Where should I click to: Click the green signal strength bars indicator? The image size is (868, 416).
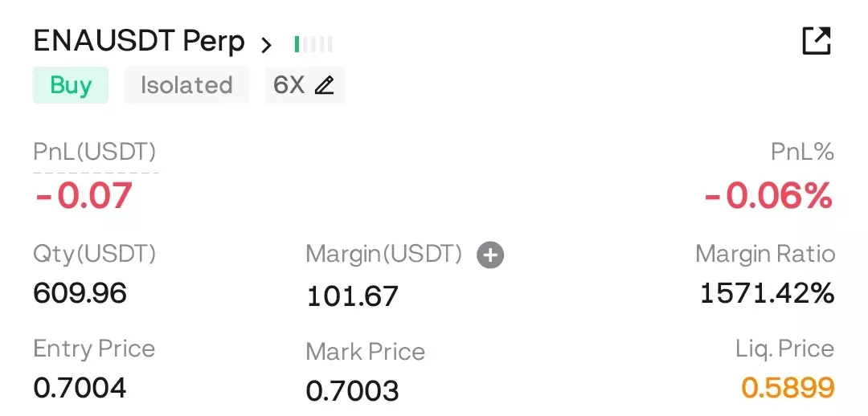313,44
